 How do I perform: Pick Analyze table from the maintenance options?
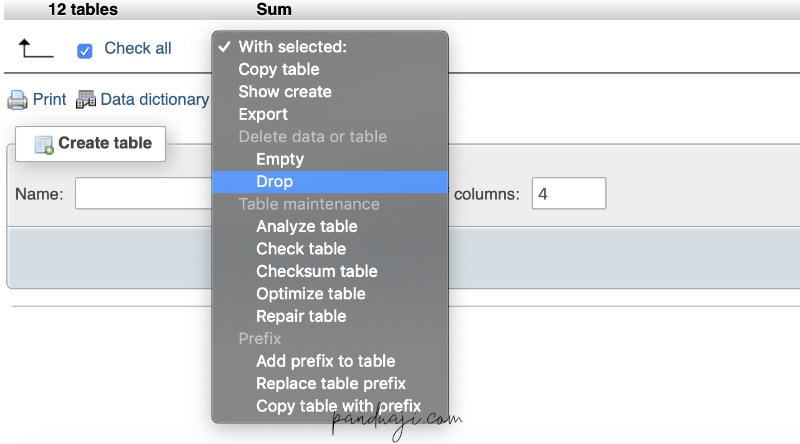pyautogui.click(x=306, y=226)
